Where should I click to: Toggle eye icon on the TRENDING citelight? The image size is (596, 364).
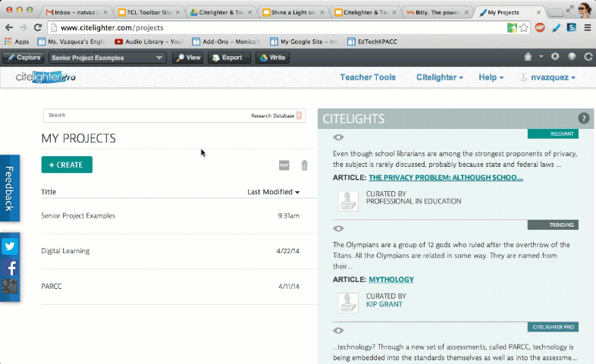click(338, 228)
